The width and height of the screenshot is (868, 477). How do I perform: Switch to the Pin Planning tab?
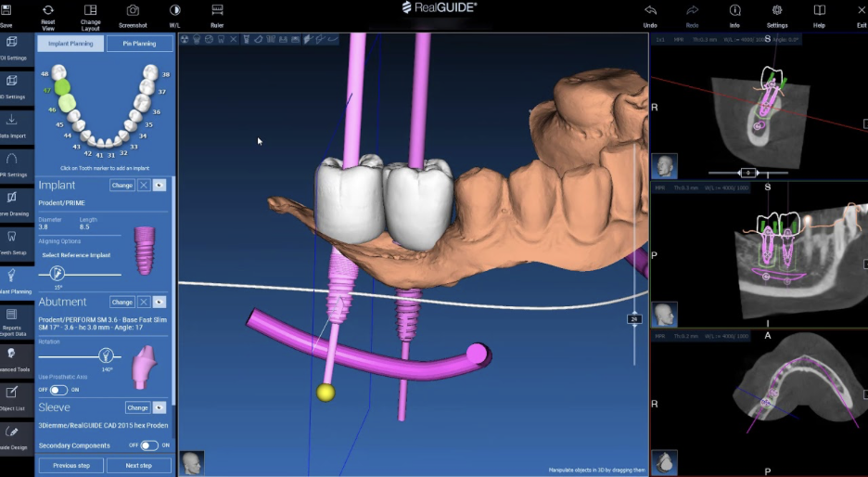pyautogui.click(x=139, y=44)
